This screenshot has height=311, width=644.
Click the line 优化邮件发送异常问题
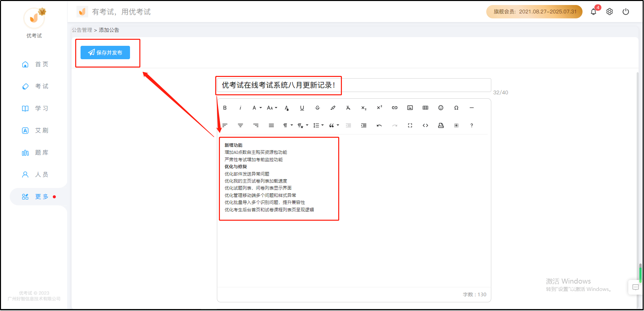[247, 174]
